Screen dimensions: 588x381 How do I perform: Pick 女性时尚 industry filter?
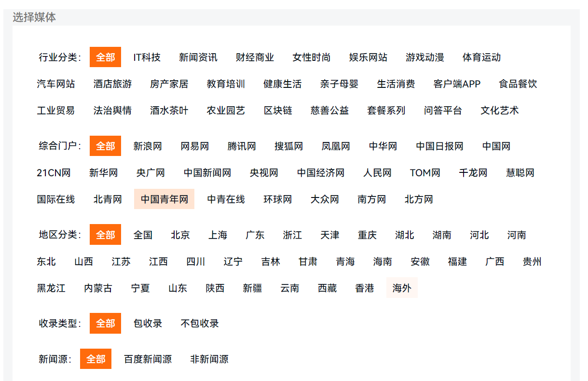[311, 57]
